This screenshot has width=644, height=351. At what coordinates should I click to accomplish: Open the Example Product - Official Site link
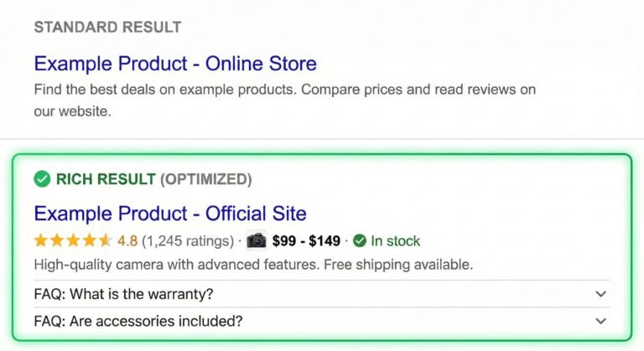[x=170, y=213]
